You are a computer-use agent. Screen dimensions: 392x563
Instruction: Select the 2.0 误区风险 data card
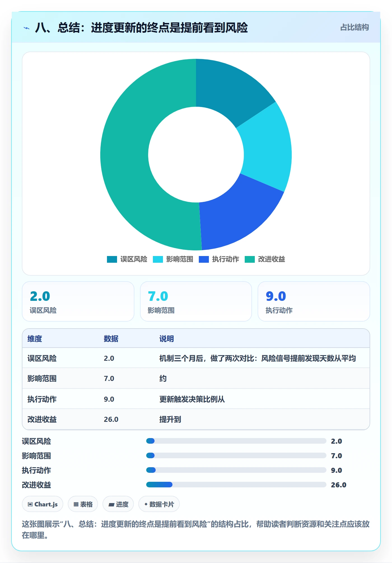(78, 301)
